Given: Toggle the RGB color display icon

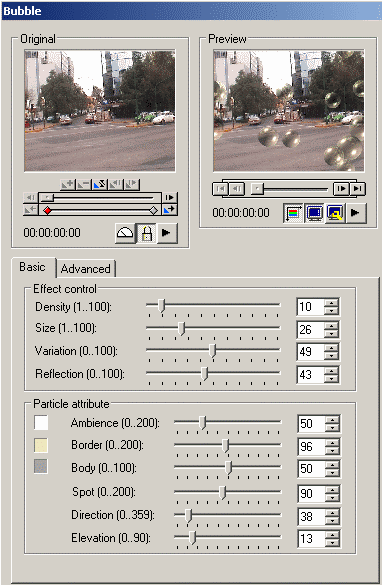Looking at the screenshot, I should (293, 213).
